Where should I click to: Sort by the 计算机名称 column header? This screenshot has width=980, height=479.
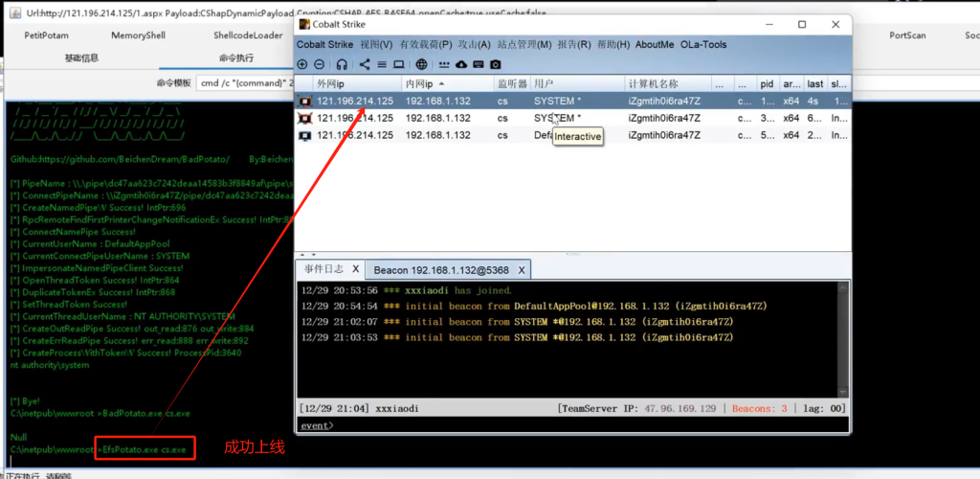click(668, 83)
